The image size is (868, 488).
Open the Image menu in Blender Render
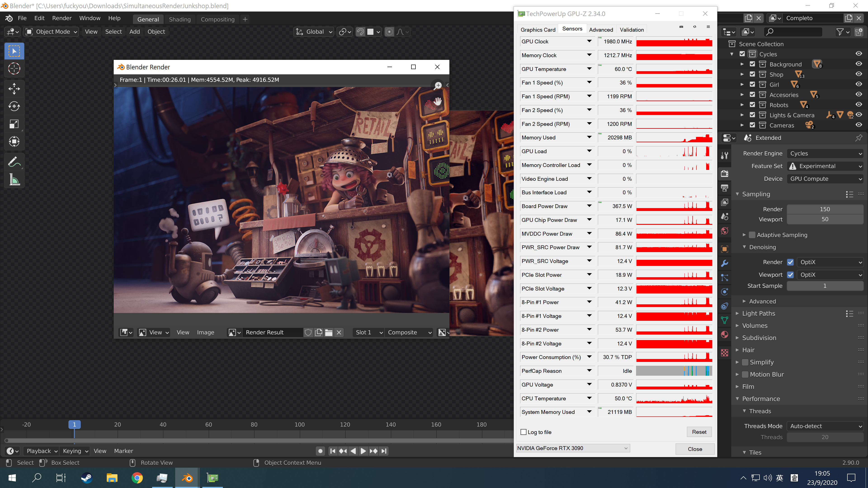point(205,332)
